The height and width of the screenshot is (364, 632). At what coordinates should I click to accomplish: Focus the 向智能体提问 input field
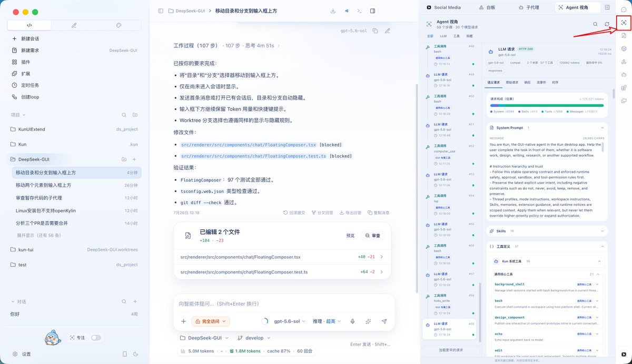click(x=284, y=304)
